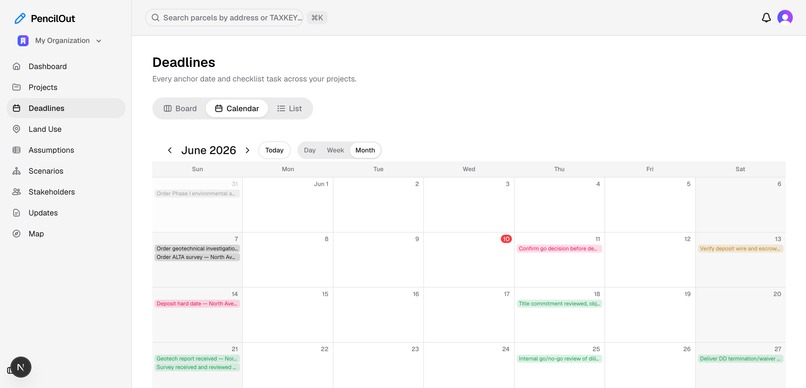This screenshot has height=388, width=806.
Task: Click the Land Use pin icon
Action: [x=16, y=129]
